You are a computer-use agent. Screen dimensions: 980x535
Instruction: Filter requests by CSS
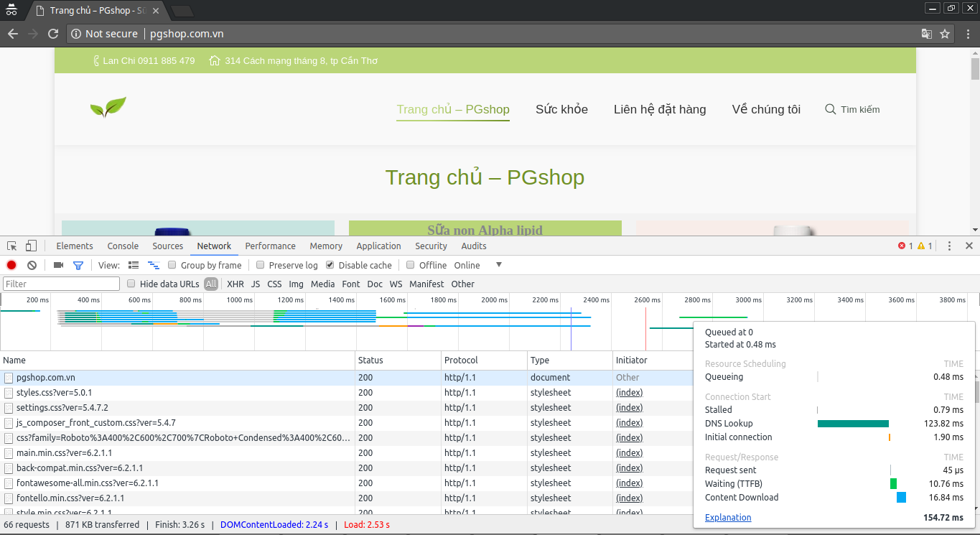(274, 284)
